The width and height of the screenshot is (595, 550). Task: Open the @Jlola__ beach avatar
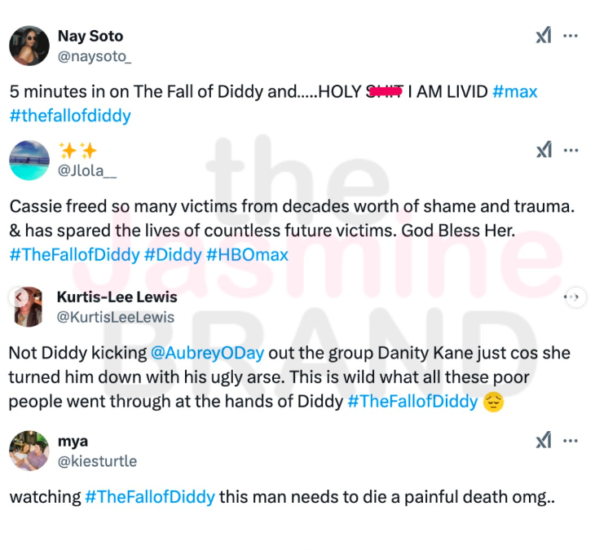[x=29, y=160]
